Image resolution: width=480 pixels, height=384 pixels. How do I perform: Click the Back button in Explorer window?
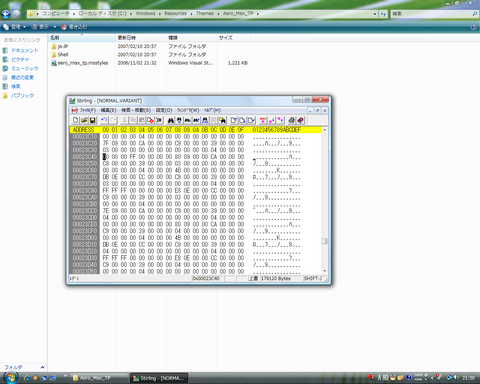point(6,14)
